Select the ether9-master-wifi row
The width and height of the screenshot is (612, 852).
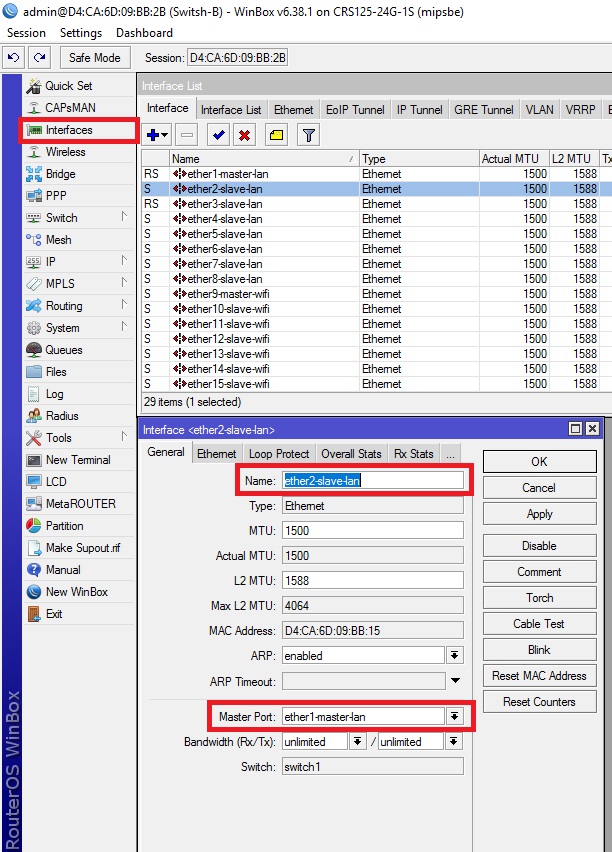click(x=376, y=294)
